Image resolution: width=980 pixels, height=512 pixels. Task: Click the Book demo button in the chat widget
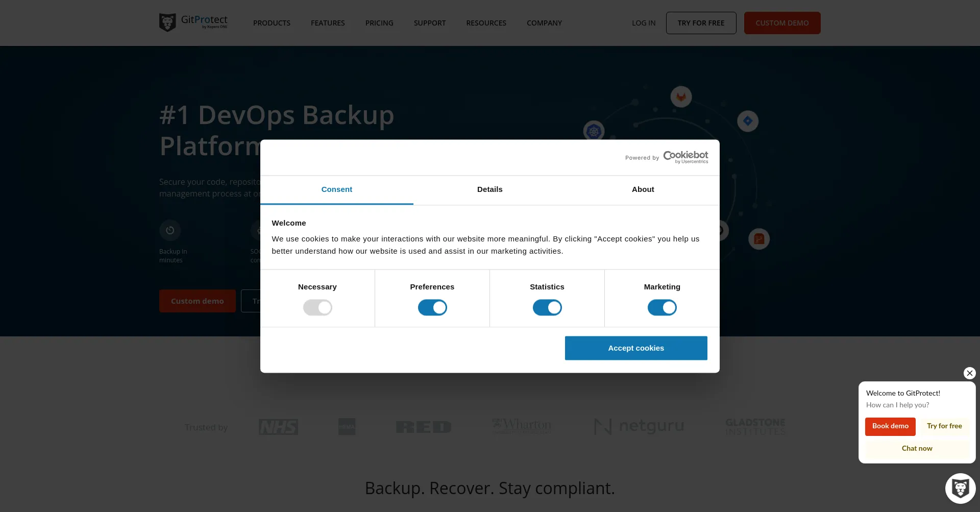coord(890,426)
